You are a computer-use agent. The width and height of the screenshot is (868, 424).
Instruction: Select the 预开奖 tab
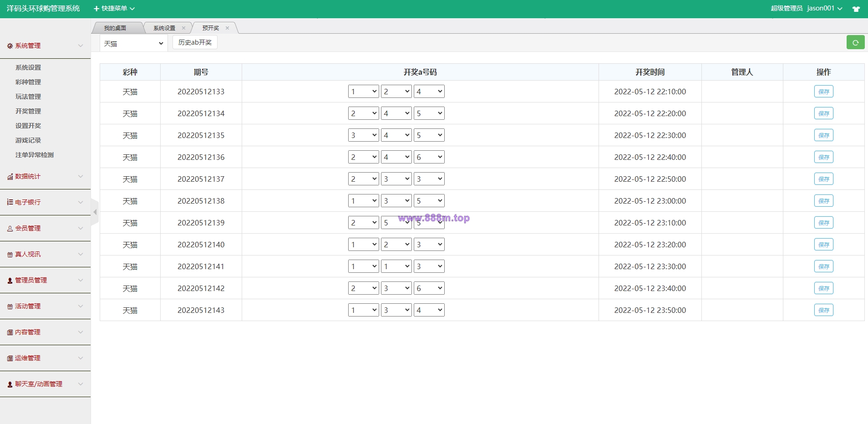click(211, 28)
